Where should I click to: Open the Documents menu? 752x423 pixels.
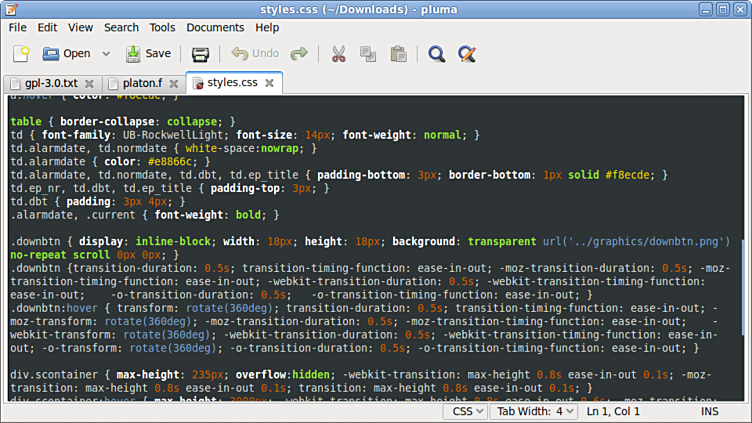pyautogui.click(x=215, y=27)
